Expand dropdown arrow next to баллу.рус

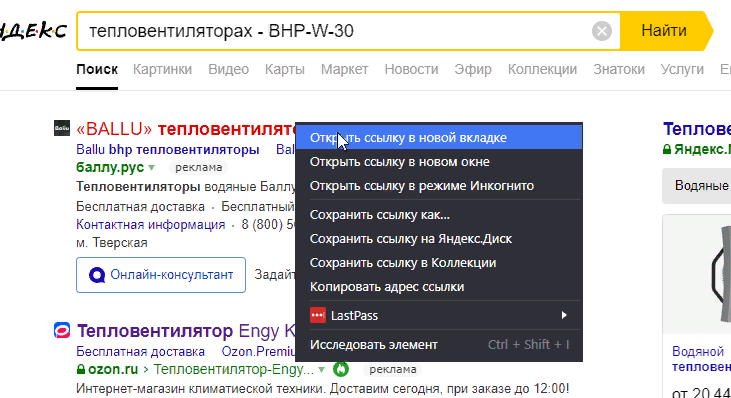[x=152, y=167]
